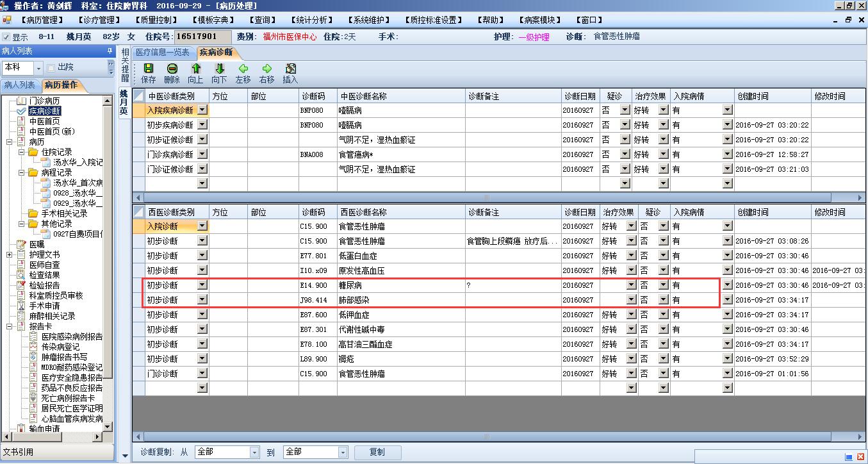The height and width of the screenshot is (464, 868).
Task: Open 医师自查 tree node
Action: (x=44, y=265)
